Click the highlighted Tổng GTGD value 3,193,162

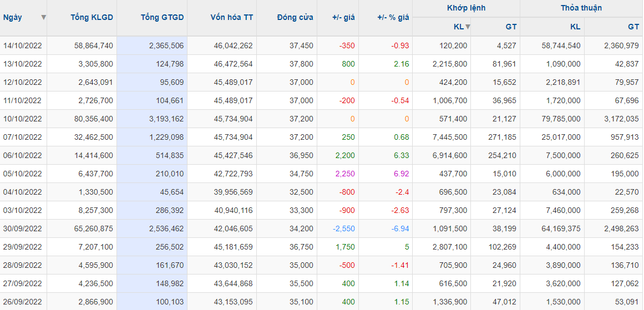[166, 119]
